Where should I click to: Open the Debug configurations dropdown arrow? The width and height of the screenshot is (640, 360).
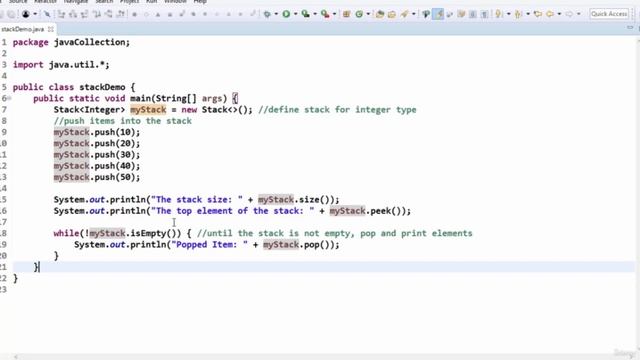point(276,14)
